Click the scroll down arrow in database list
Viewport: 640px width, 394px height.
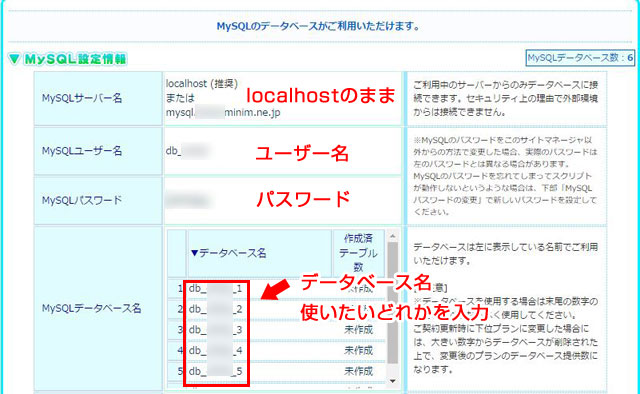[393, 381]
